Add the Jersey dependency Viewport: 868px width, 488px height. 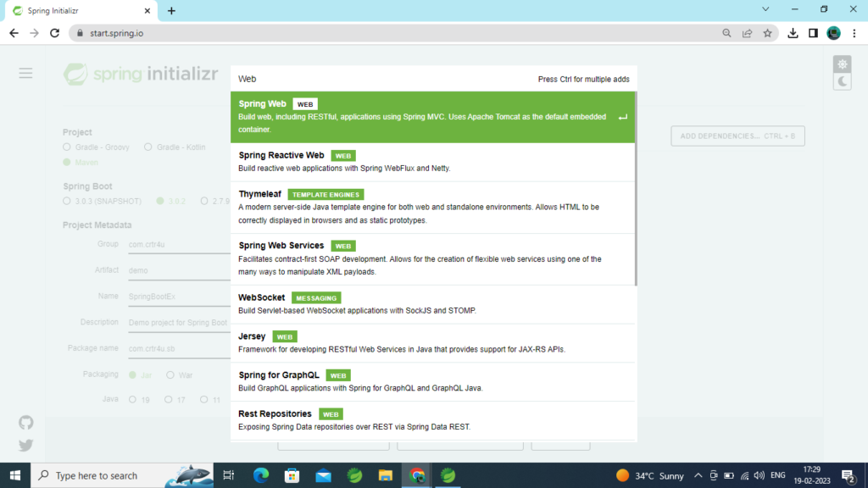pos(433,343)
